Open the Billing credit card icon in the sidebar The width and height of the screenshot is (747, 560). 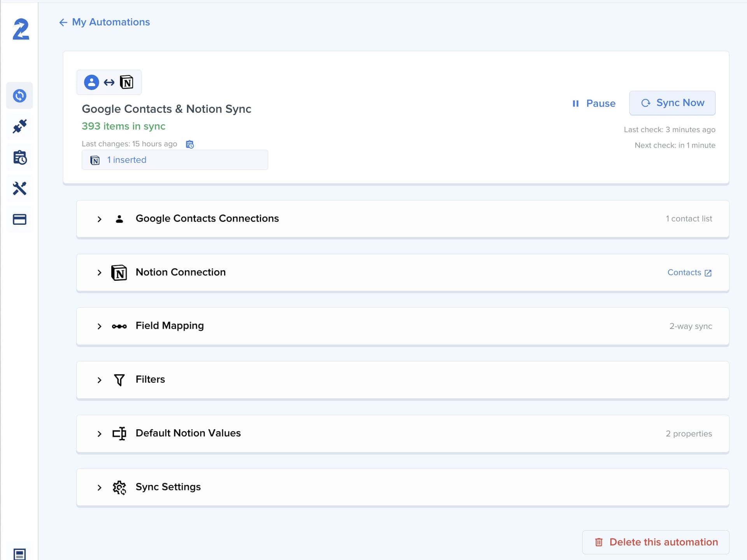[19, 219]
